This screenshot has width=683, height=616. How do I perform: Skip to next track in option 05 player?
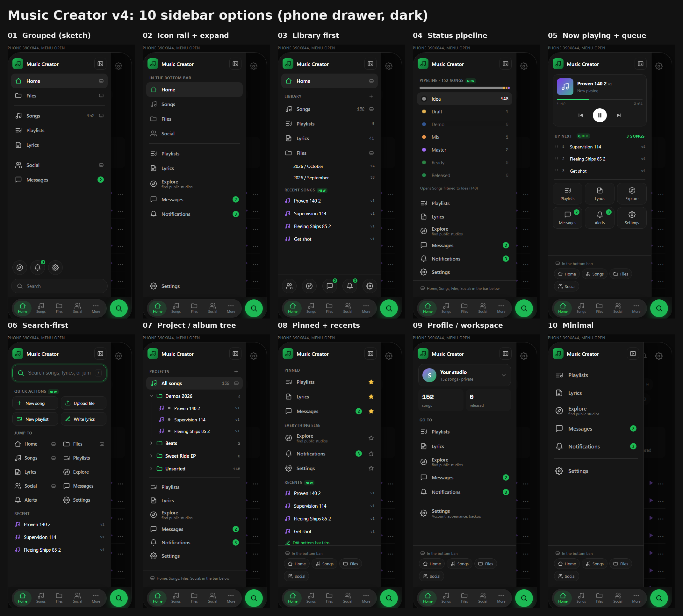(x=619, y=115)
